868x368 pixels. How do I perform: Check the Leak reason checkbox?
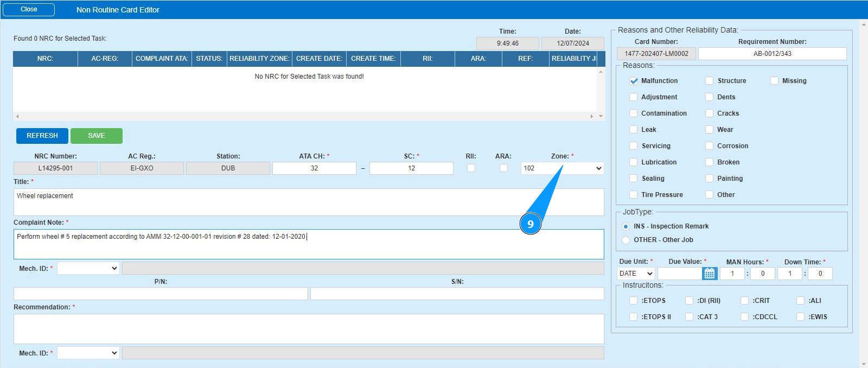click(633, 130)
